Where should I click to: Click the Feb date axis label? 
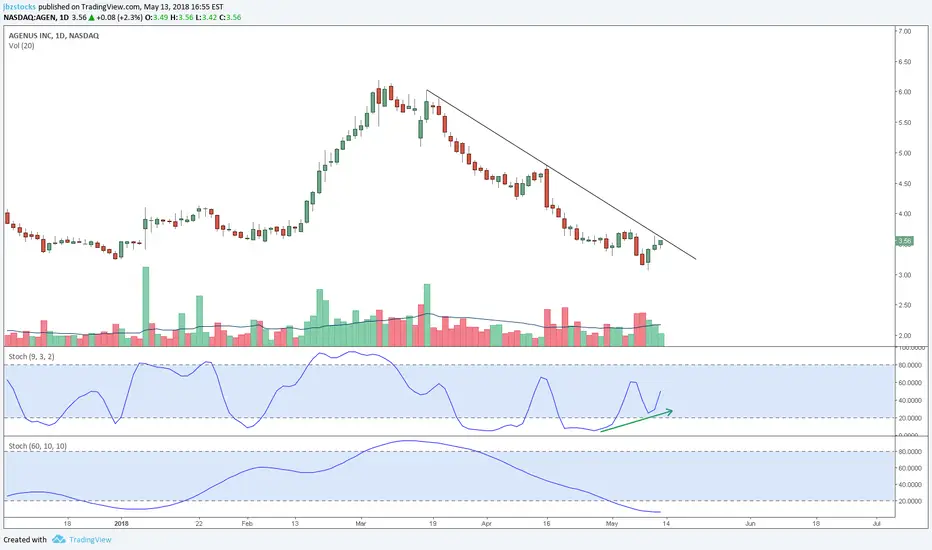tap(247, 524)
